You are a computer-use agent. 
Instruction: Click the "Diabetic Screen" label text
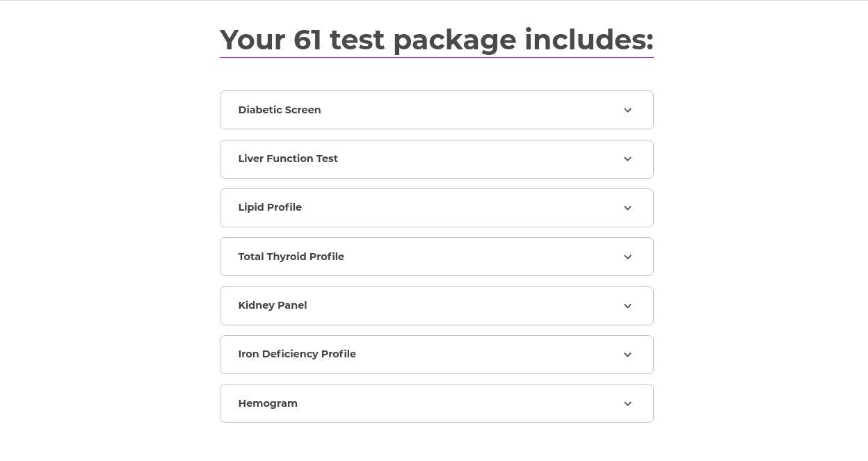click(280, 110)
